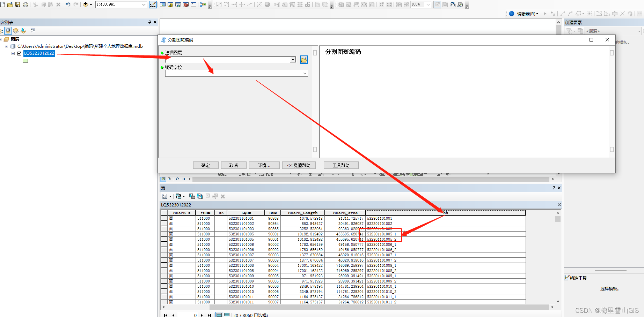Open the template search dropdown in 创建要素

639,31
